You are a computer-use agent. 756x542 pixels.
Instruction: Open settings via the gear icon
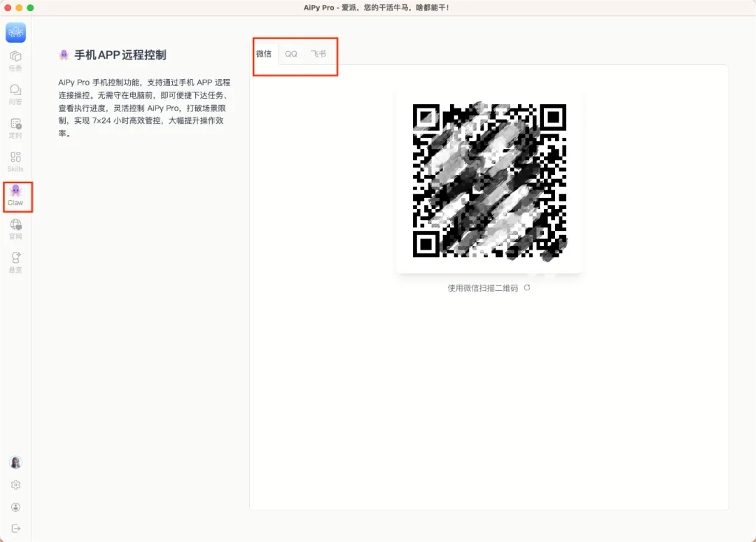(15, 485)
